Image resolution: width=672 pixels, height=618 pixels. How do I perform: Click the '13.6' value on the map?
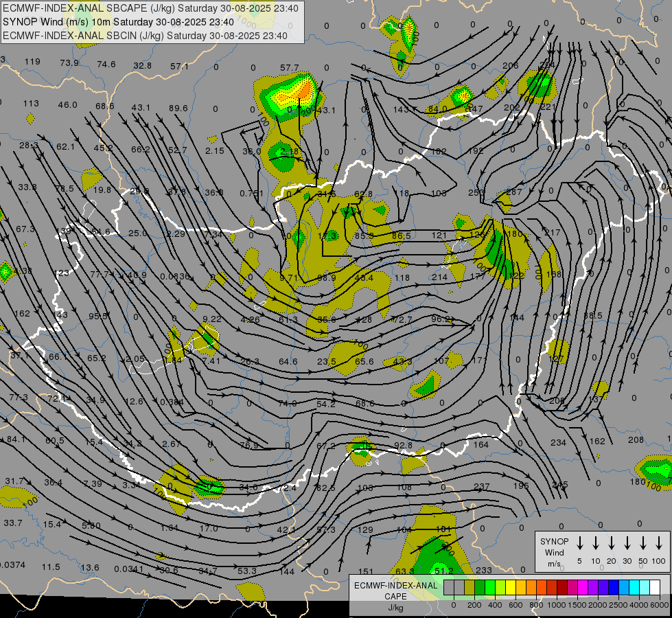tap(90, 567)
